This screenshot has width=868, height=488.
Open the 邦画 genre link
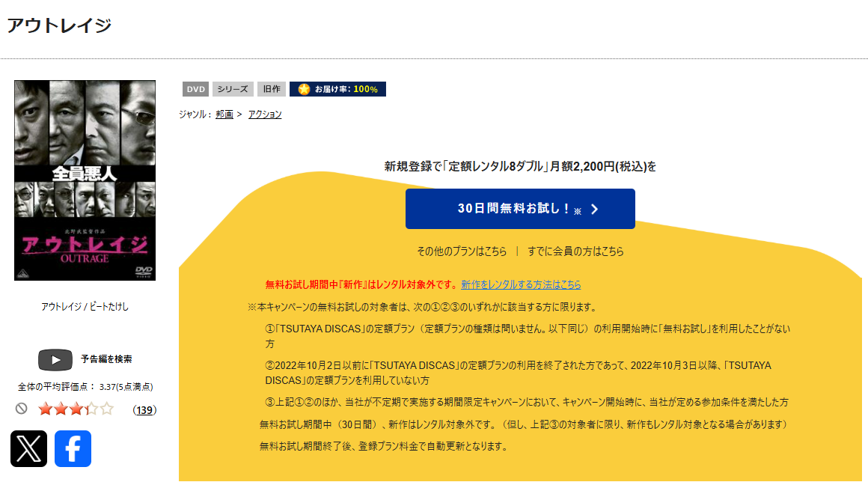click(x=223, y=114)
